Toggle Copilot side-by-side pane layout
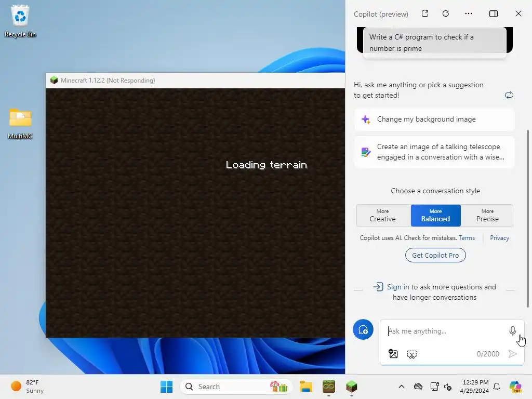532x399 pixels. click(x=494, y=14)
